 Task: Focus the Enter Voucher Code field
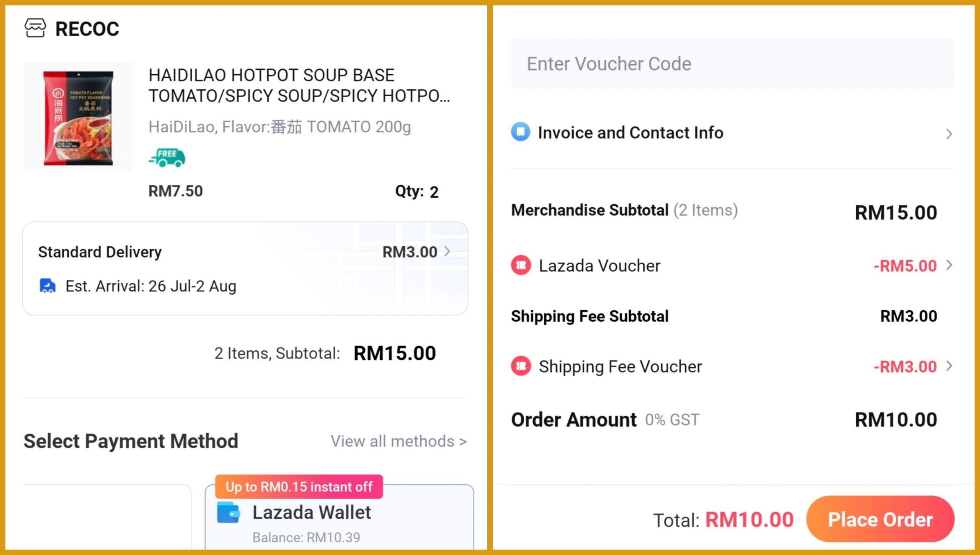tap(732, 64)
